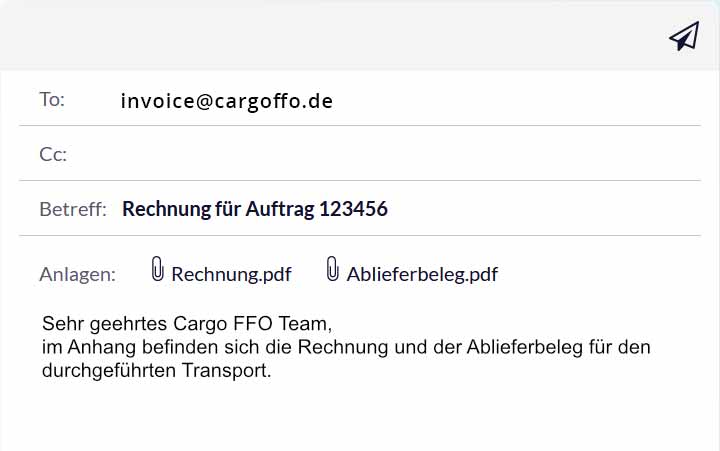The height and width of the screenshot is (451, 720).
Task: Click order number 123456 in subject
Action: [x=353, y=209]
